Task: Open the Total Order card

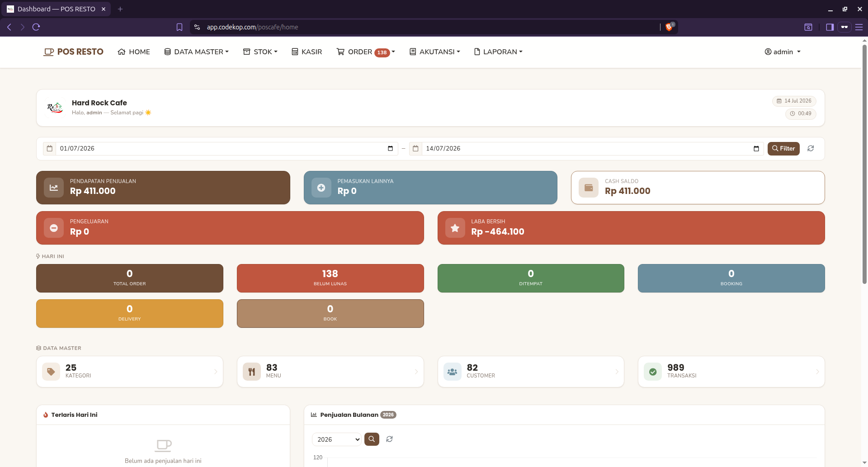Action: [130, 278]
